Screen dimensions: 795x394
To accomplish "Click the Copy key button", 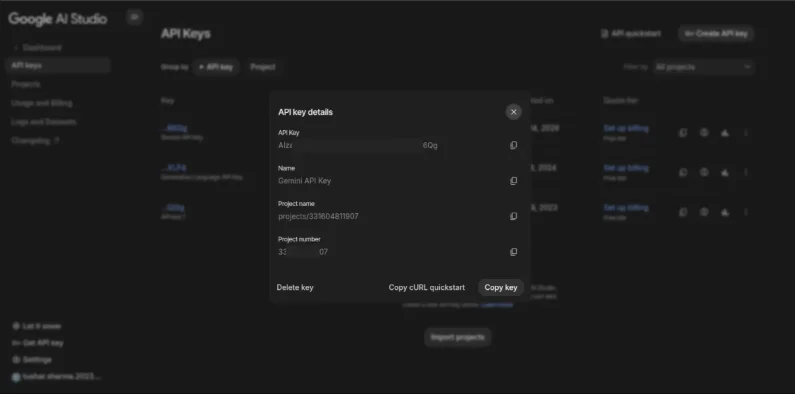I will [x=500, y=288].
